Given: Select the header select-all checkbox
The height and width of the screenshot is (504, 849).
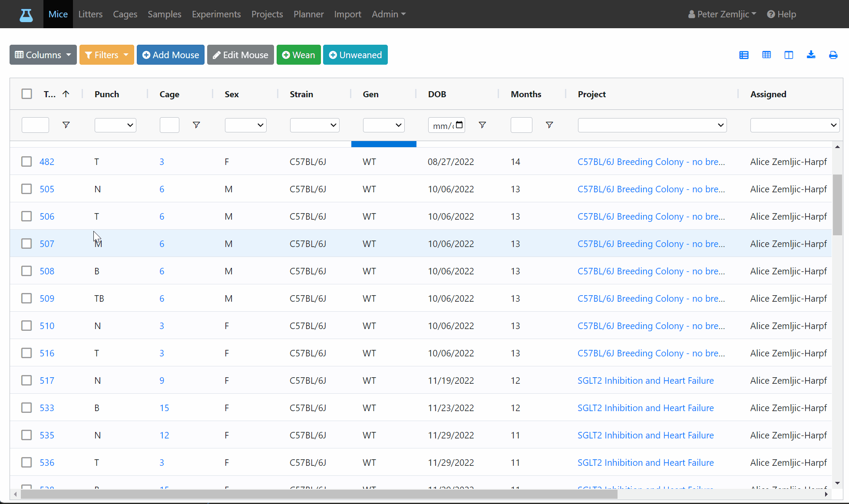Looking at the screenshot, I should pos(27,94).
